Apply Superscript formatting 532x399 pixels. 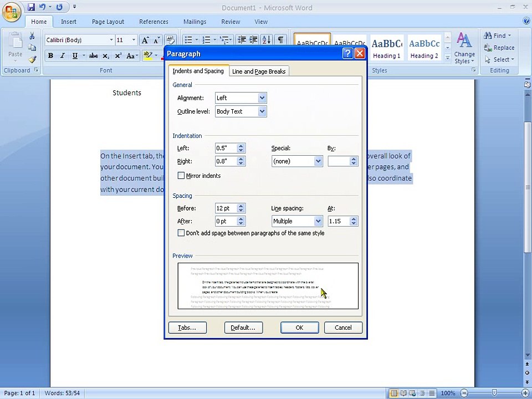tap(117, 55)
